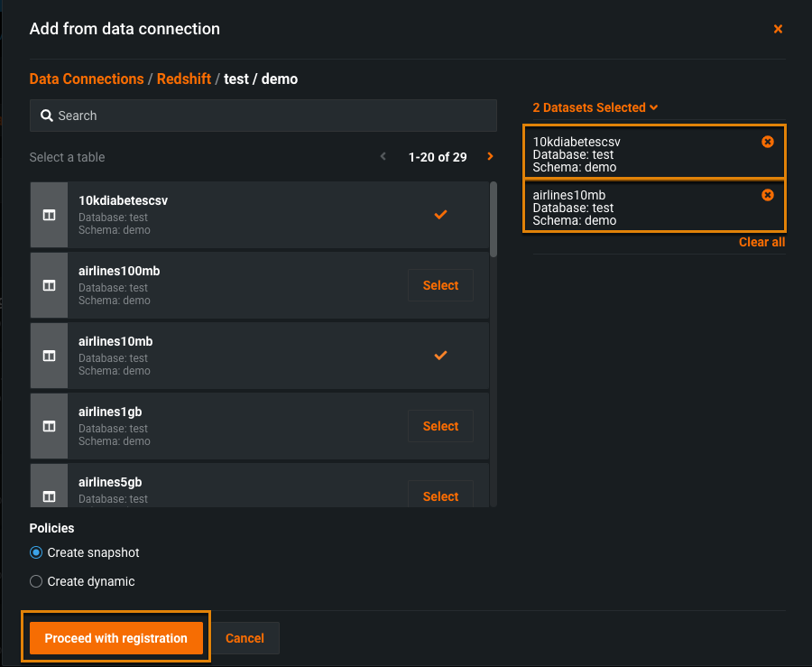This screenshot has height=667, width=812.
Task: Click the table icon beside airlines1gb
Action: pyautogui.click(x=49, y=426)
